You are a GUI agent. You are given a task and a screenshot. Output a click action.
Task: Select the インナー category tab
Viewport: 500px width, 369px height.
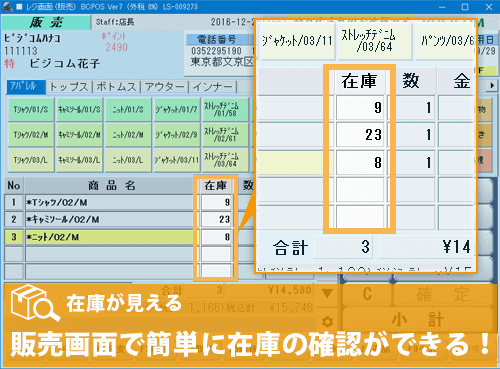(x=212, y=87)
